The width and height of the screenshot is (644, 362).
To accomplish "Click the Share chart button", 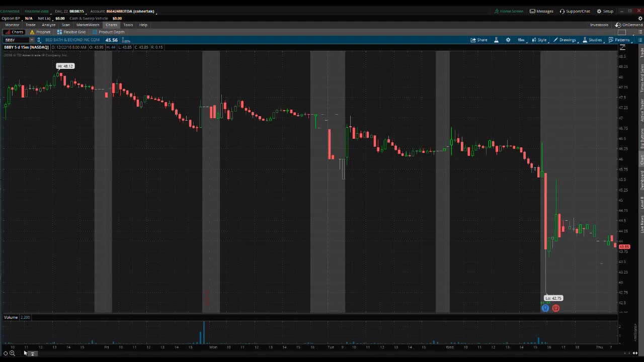I will pyautogui.click(x=479, y=40).
